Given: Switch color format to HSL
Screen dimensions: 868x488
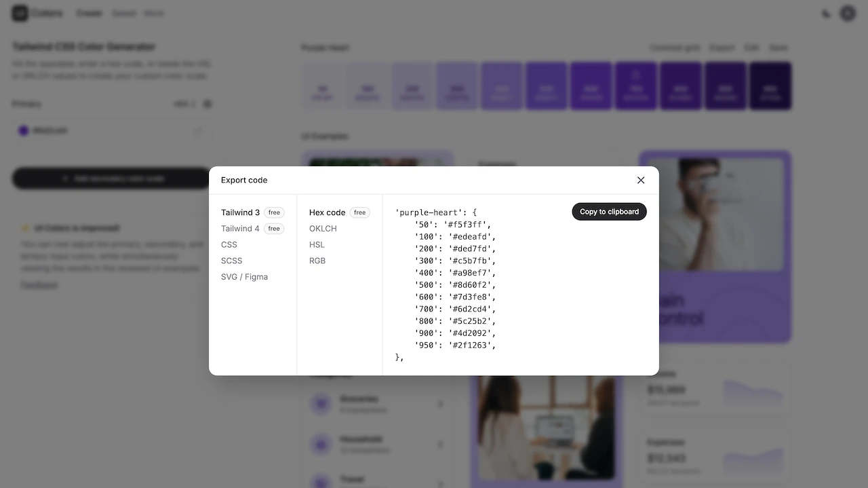Looking at the screenshot, I should [x=317, y=244].
